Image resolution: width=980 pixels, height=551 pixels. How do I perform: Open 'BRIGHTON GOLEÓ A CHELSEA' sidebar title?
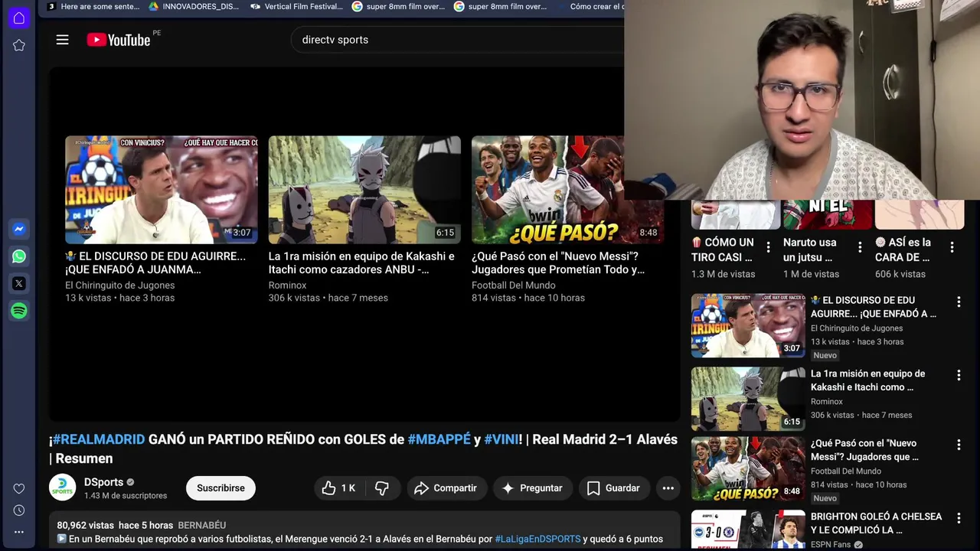tap(877, 523)
